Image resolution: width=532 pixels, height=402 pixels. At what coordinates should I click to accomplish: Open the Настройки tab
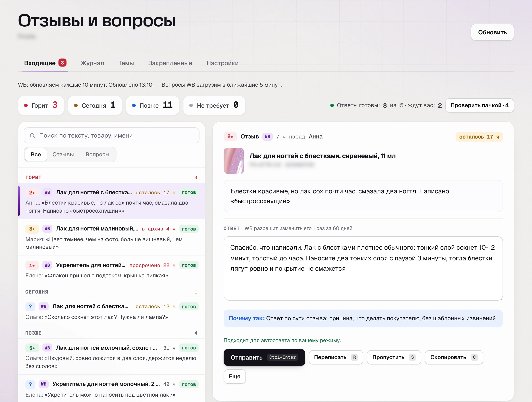click(222, 63)
